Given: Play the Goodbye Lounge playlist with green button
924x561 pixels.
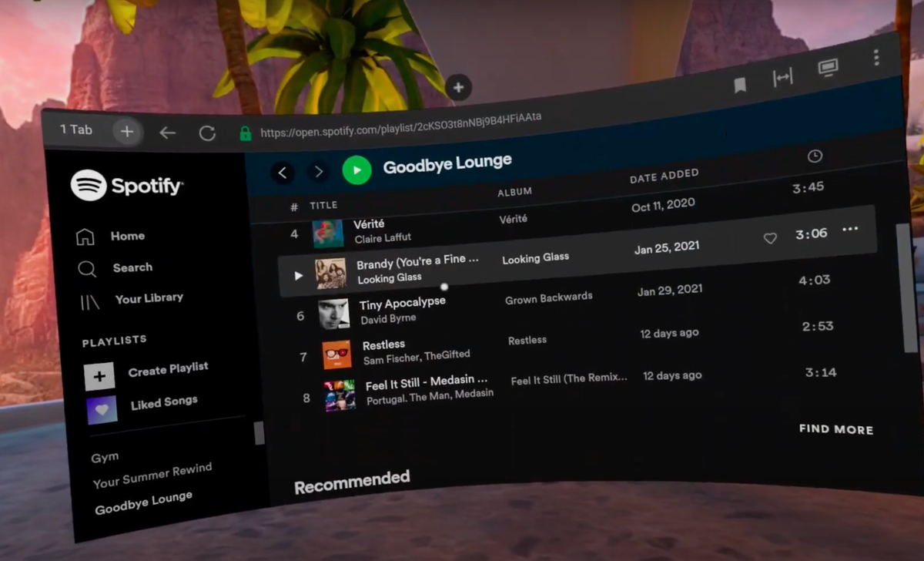Looking at the screenshot, I should (x=357, y=170).
